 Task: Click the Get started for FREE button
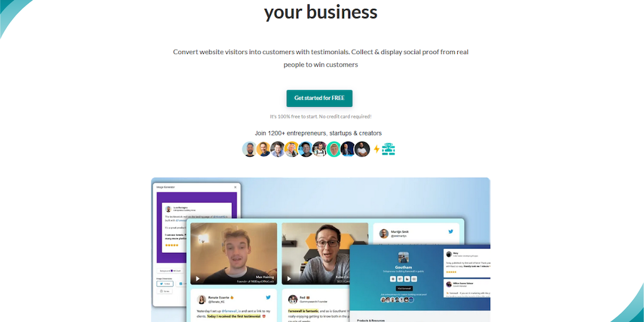point(319,98)
